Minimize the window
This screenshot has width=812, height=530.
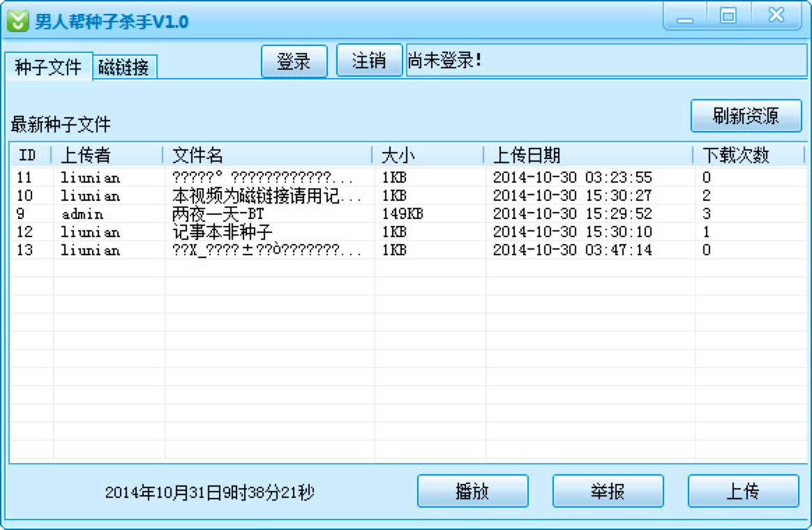(x=685, y=17)
